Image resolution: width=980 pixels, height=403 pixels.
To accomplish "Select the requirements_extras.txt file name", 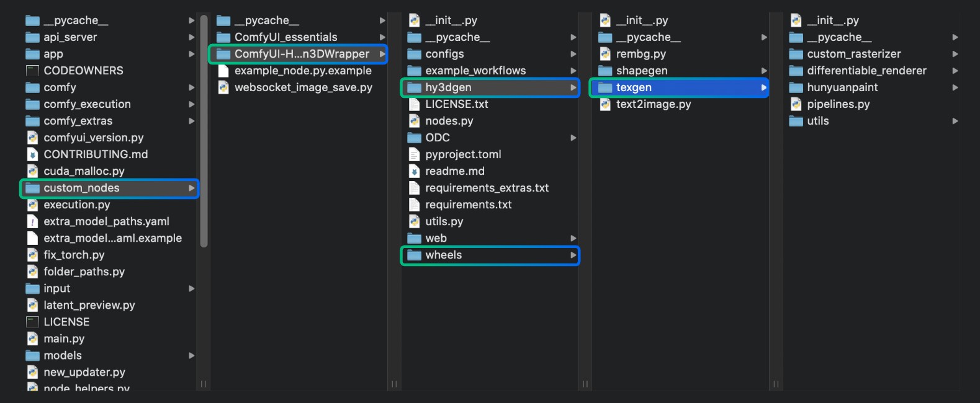I will pyautogui.click(x=487, y=188).
